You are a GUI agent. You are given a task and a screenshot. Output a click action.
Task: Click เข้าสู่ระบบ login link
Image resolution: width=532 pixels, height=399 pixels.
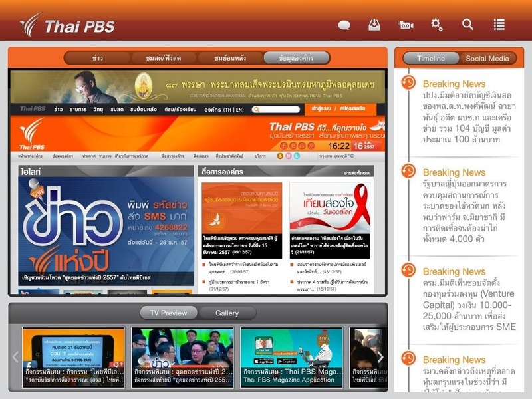[321, 108]
